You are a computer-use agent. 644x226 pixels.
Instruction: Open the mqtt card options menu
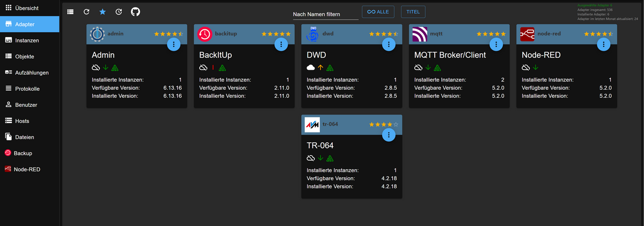496,45
